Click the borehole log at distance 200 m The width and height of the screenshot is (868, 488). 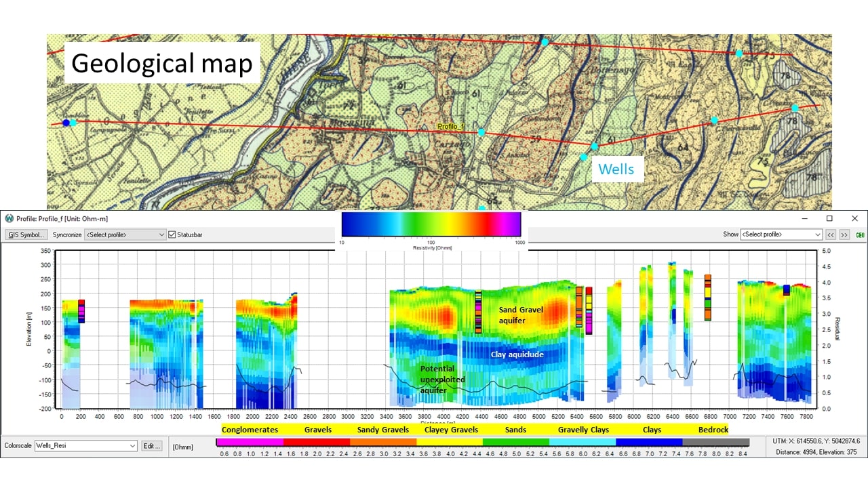(81, 311)
